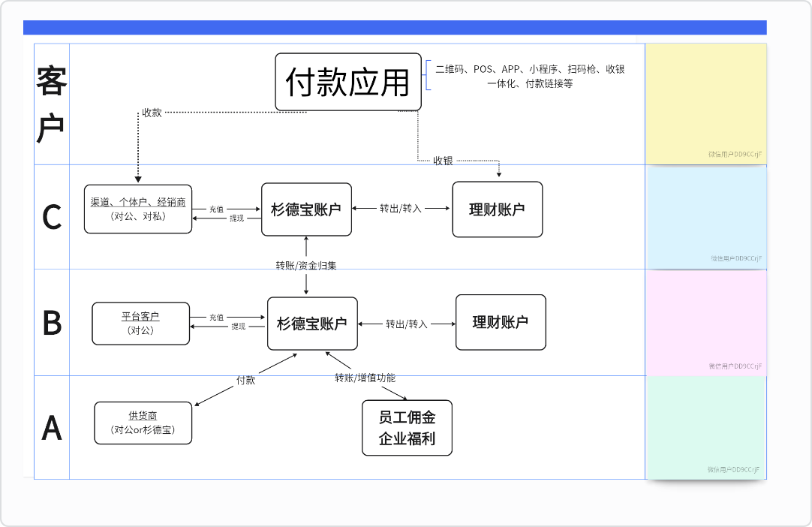Select the light blue sticky note

point(706,218)
